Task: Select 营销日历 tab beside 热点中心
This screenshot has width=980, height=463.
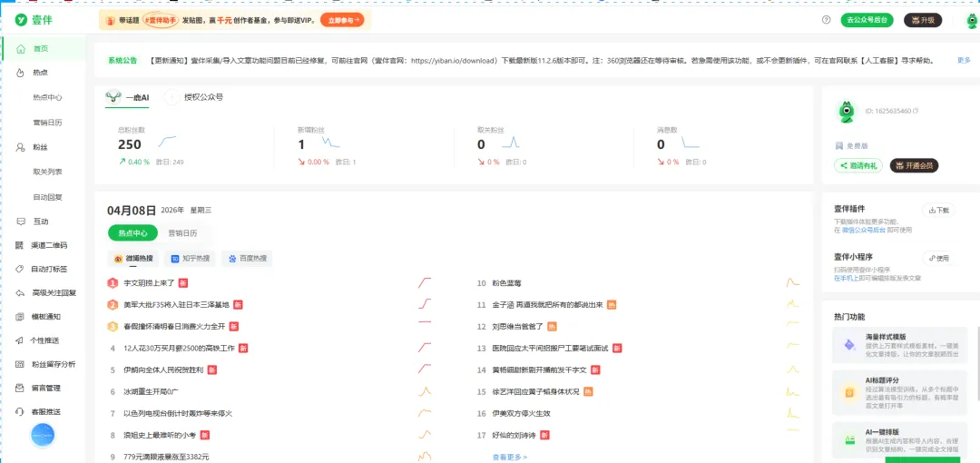Action: tap(182, 232)
